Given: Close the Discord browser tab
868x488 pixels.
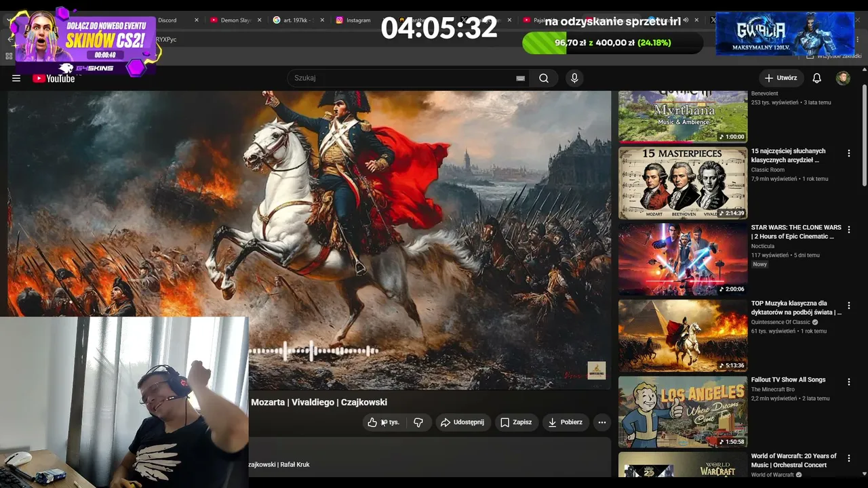Looking at the screenshot, I should click(197, 20).
